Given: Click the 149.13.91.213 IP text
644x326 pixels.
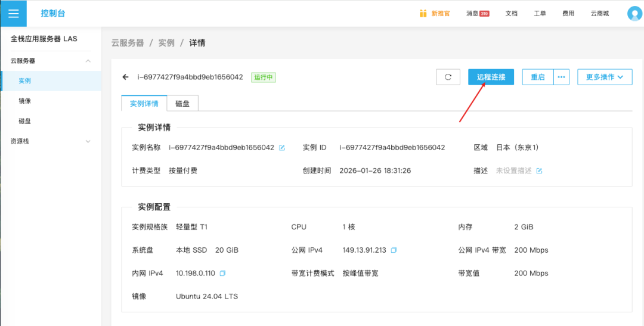Looking at the screenshot, I should (364, 250).
